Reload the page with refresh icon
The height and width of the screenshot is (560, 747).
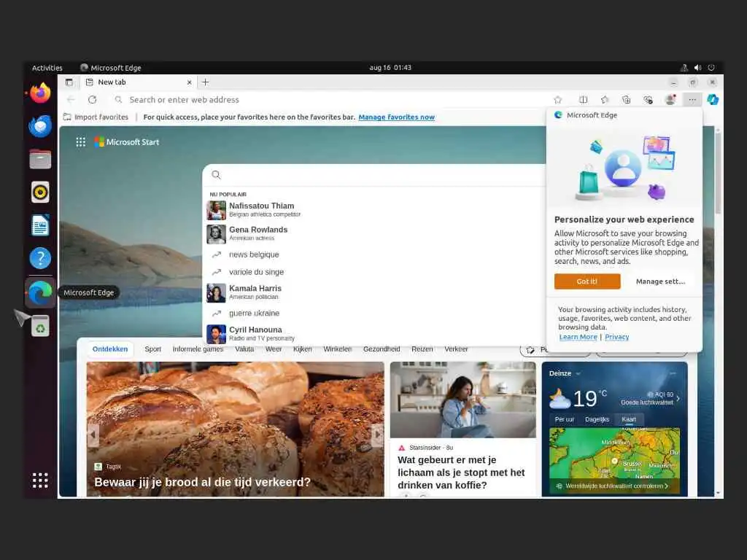coord(93,99)
